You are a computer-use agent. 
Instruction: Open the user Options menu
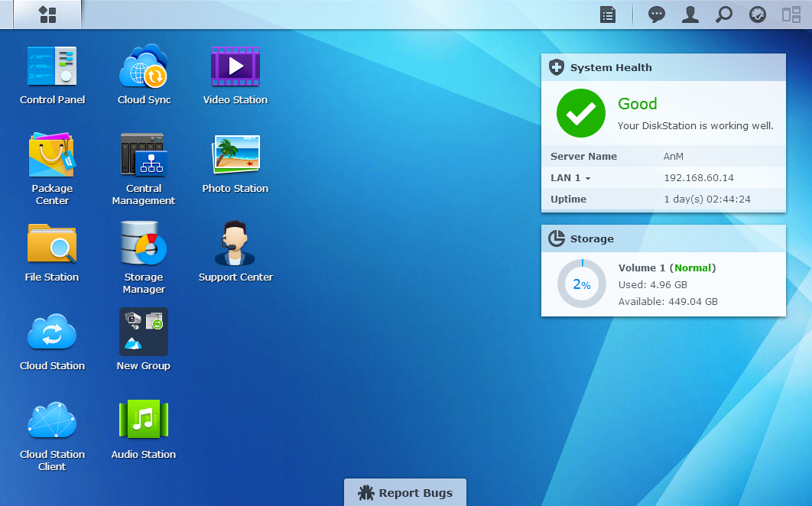pyautogui.click(x=690, y=15)
